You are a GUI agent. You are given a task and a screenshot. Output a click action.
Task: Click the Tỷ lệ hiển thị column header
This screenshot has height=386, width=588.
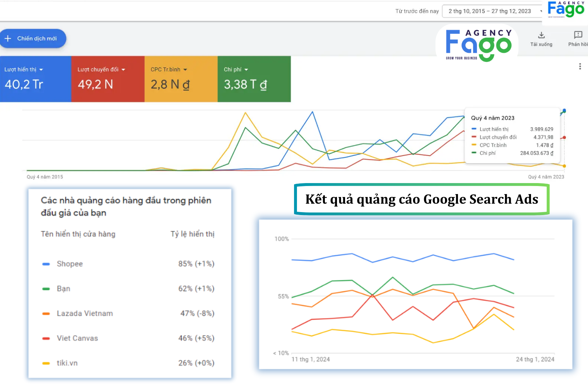pos(192,234)
